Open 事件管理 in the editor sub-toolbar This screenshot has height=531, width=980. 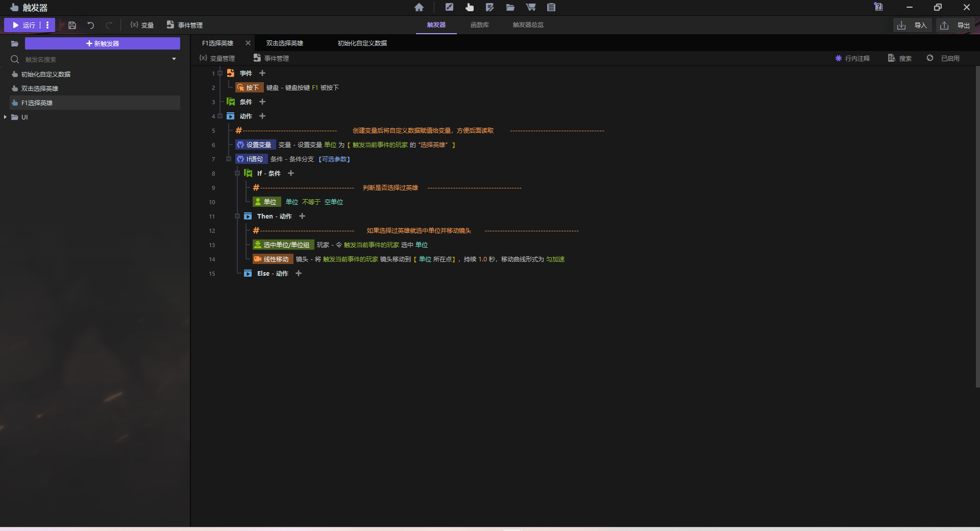[x=271, y=58]
